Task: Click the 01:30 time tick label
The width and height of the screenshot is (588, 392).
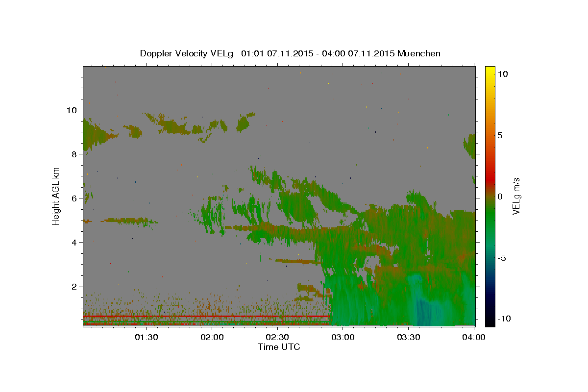Action: click(147, 337)
